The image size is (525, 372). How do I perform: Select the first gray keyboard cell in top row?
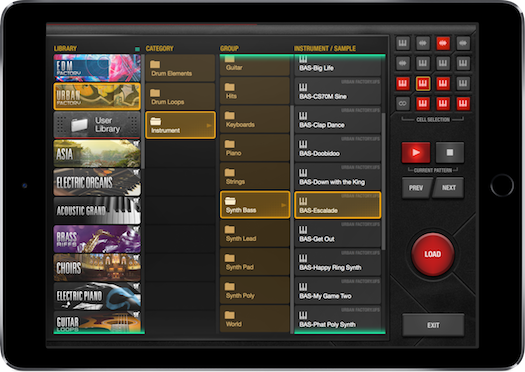pyautogui.click(x=403, y=43)
